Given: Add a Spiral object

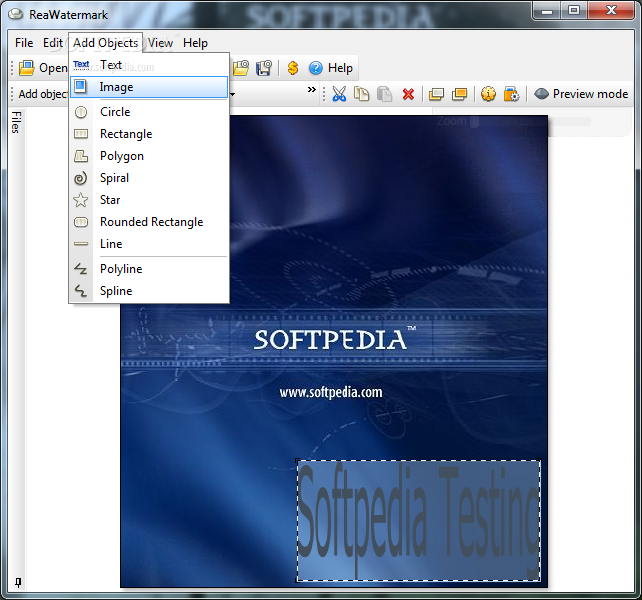Looking at the screenshot, I should tap(149, 178).
